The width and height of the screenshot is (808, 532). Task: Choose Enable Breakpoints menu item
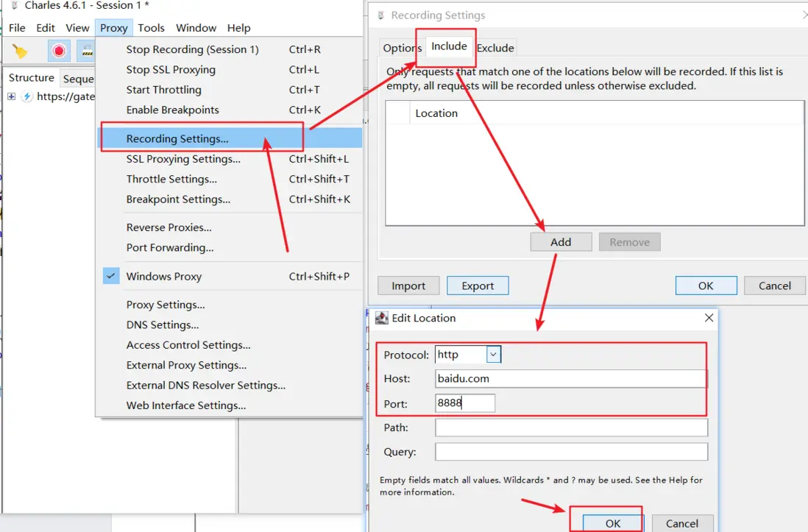pyautogui.click(x=230, y=110)
